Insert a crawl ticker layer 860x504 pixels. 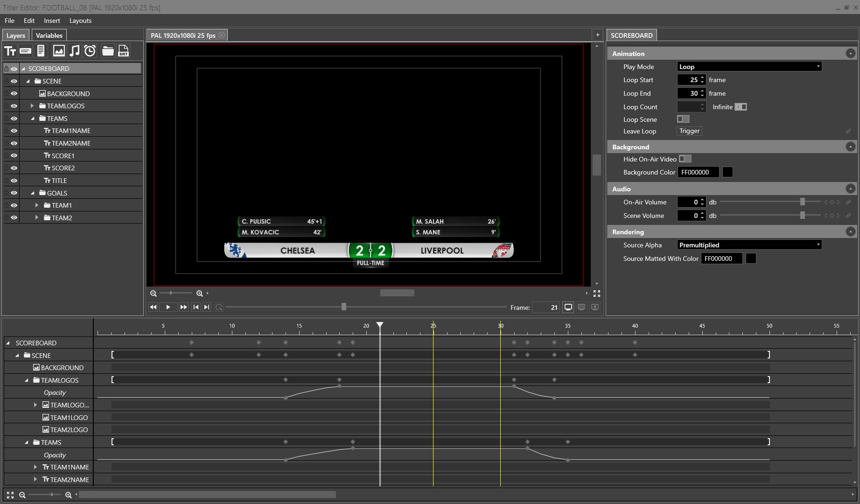coord(26,51)
